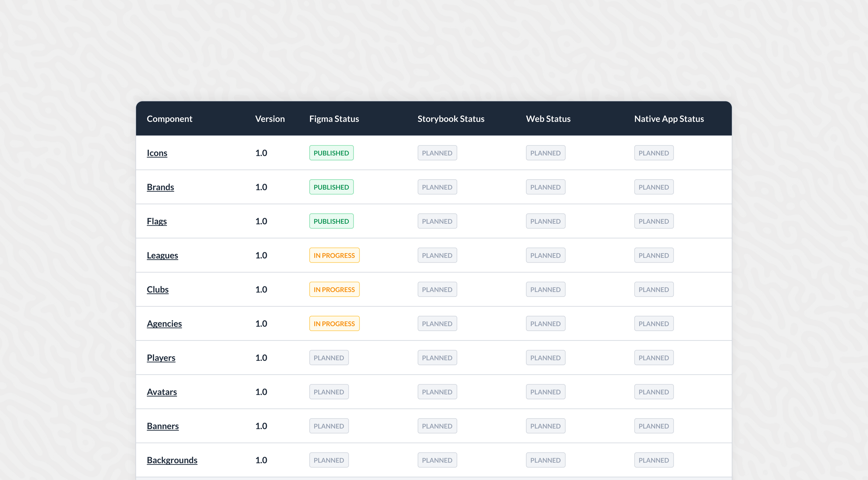Click Storybook PLANNED badge in Clubs row

437,289
